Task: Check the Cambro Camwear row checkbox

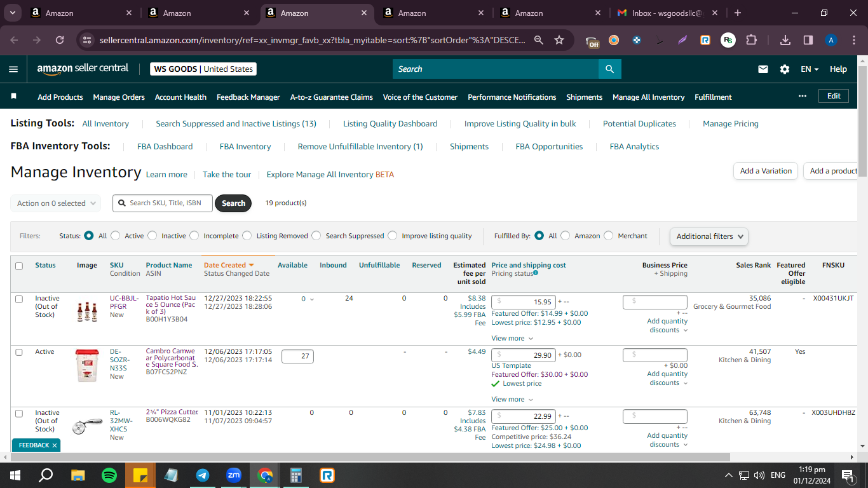Action: 19,352
